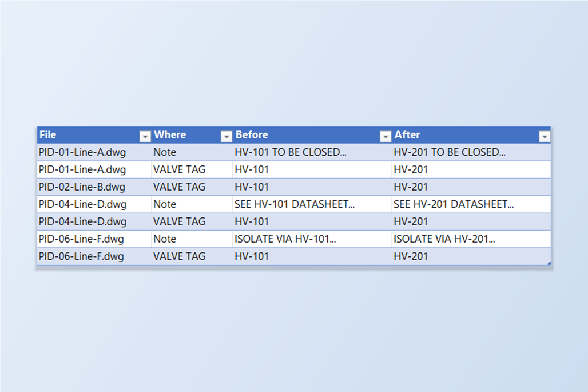The width and height of the screenshot is (588, 392).
Task: Open the Before column filter dropdown
Action: point(385,137)
